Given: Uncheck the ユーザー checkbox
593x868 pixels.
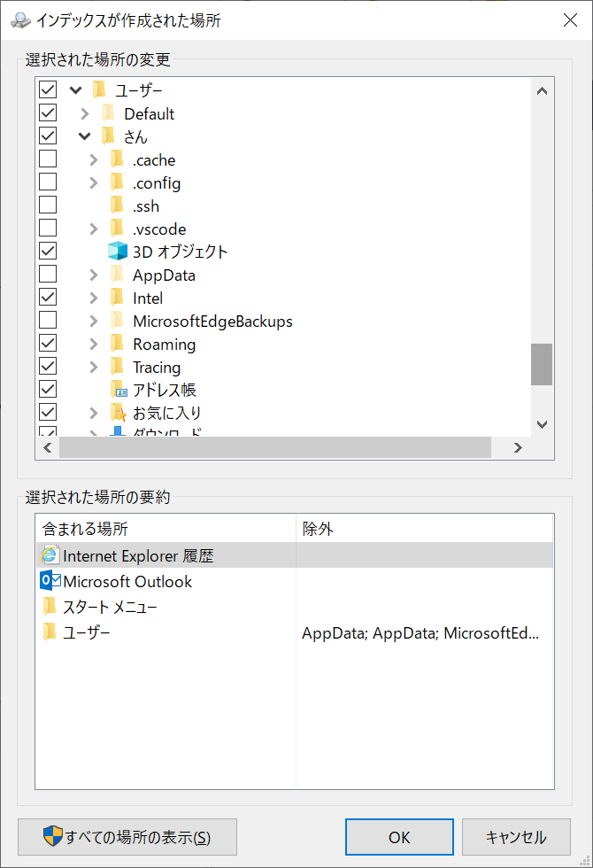Looking at the screenshot, I should (x=48, y=89).
